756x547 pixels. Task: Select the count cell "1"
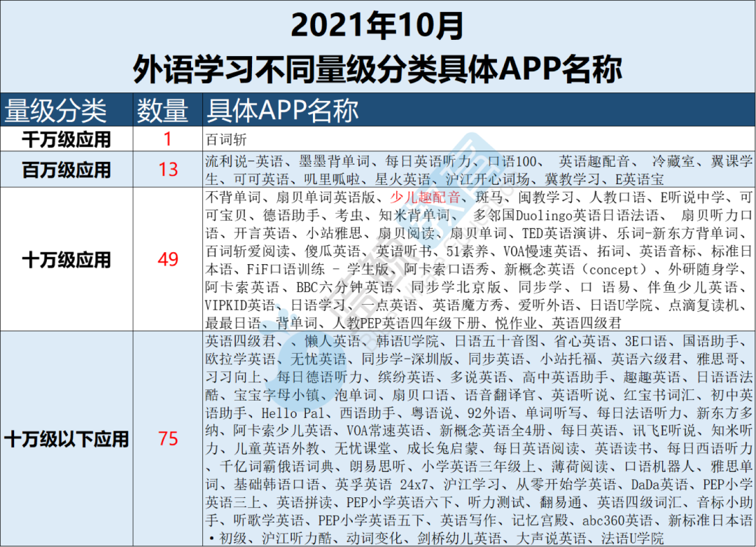pos(167,139)
